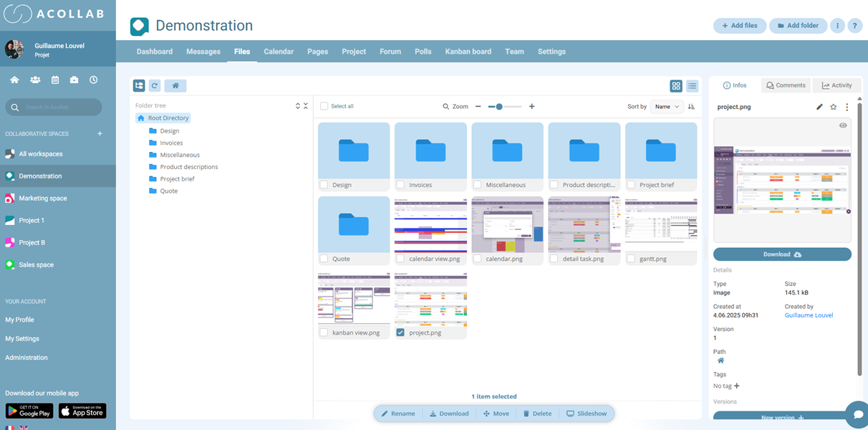Open the Sort by Name dropdown

(x=666, y=107)
